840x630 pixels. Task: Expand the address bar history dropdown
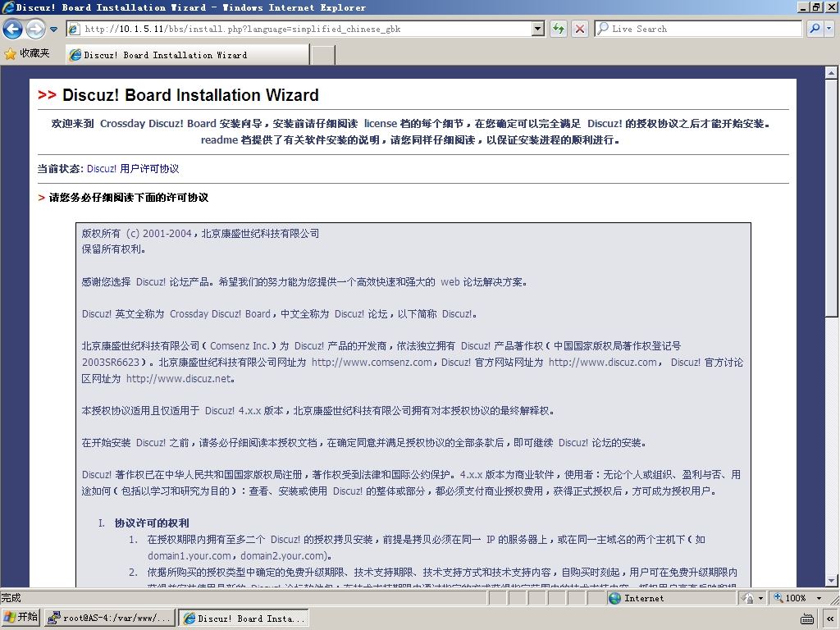tap(538, 29)
